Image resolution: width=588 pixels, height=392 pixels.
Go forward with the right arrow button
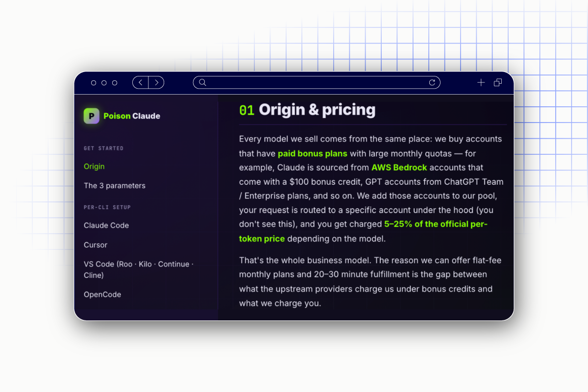[156, 82]
